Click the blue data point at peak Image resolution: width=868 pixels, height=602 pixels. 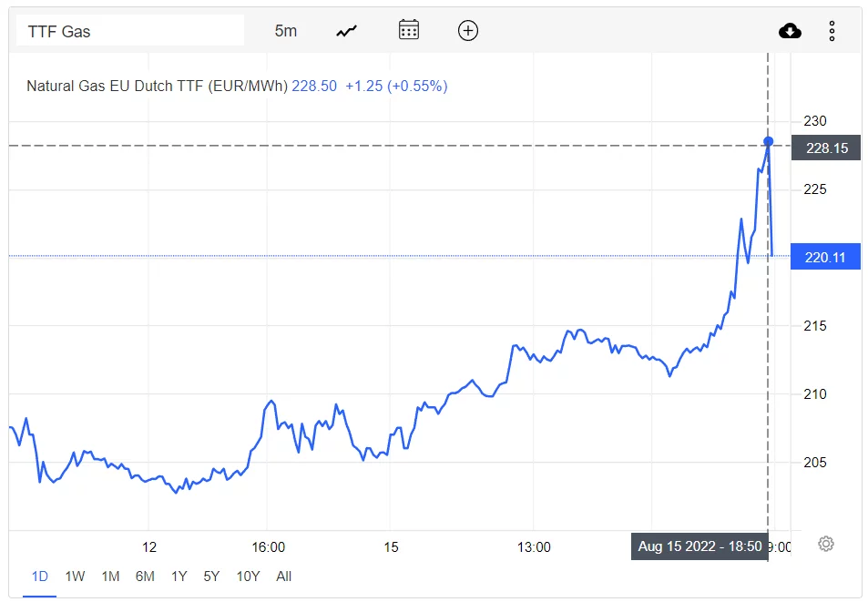tap(768, 142)
